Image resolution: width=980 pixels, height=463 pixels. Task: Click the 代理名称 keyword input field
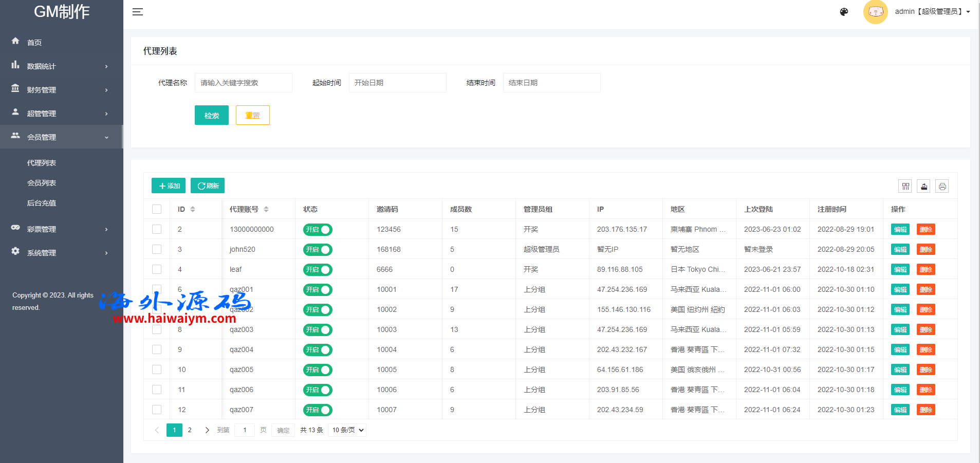pos(243,83)
